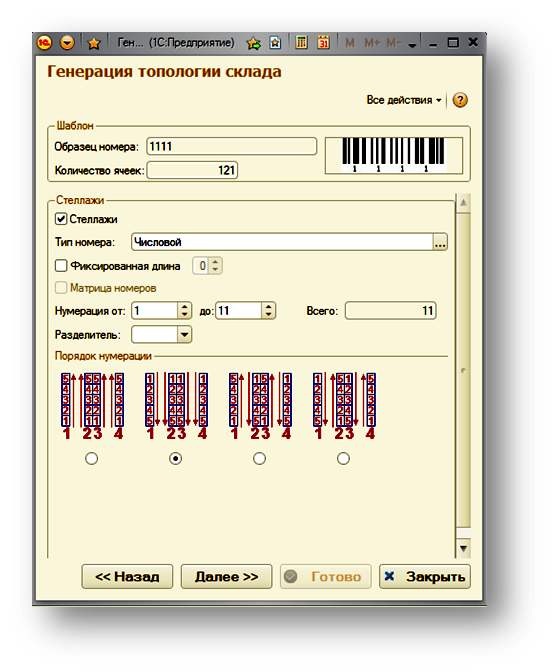Click the Образец номера field
This screenshot has width=552, height=672.
point(231,146)
